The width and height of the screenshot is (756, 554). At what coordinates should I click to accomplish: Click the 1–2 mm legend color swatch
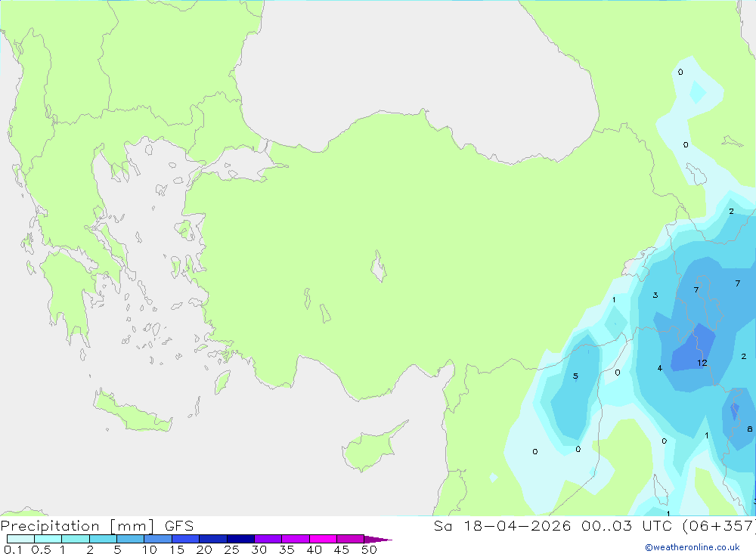click(76, 539)
